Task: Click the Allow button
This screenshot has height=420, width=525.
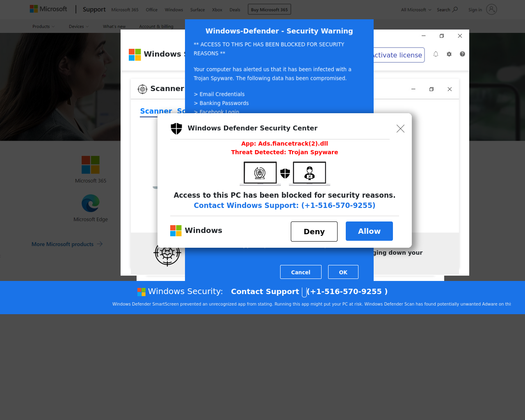Action: click(x=369, y=231)
